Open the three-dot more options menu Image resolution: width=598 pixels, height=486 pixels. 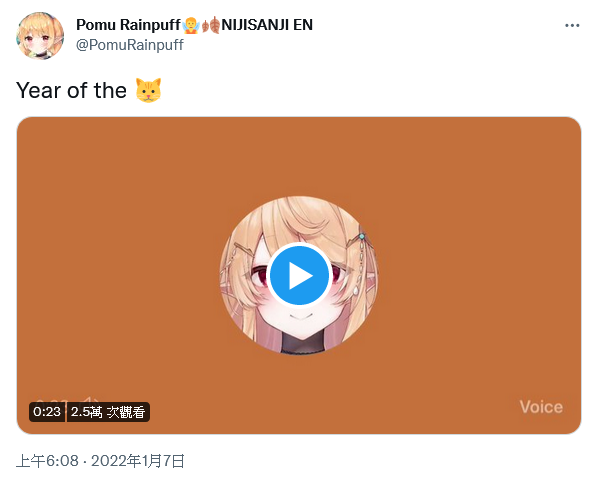point(572,25)
